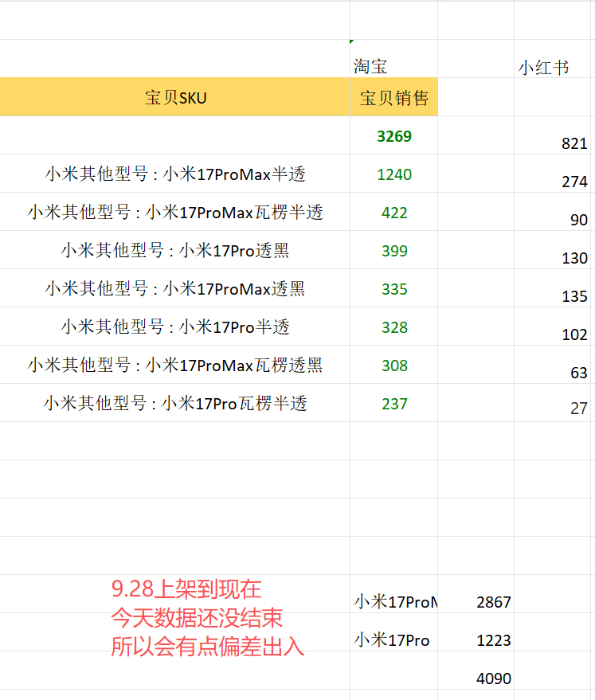The image size is (595, 700).
Task: Select sales value 399
Action: 393,250
